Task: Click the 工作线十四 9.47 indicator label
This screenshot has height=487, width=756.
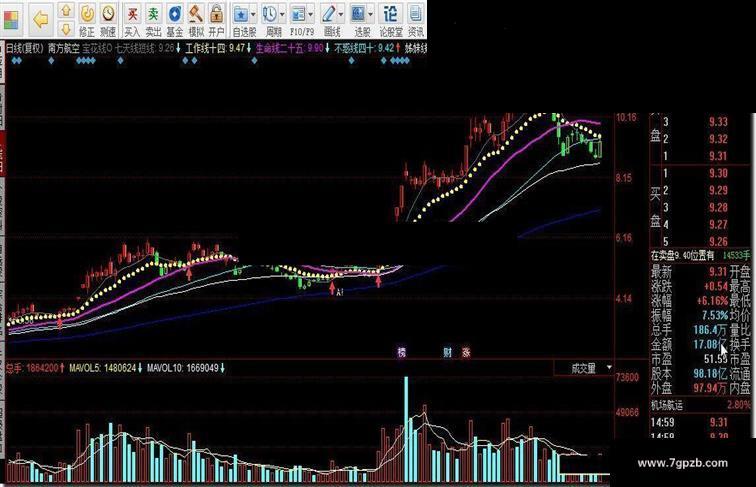Action: (218, 48)
